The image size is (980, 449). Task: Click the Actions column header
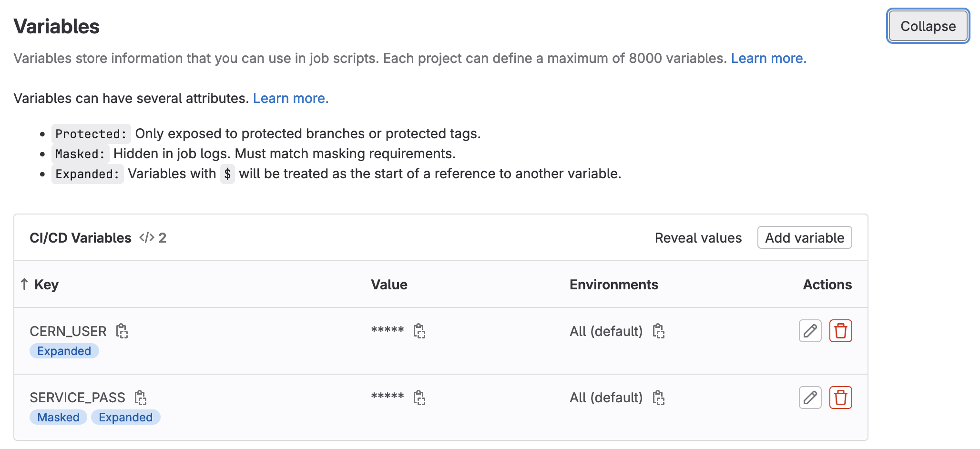827,285
